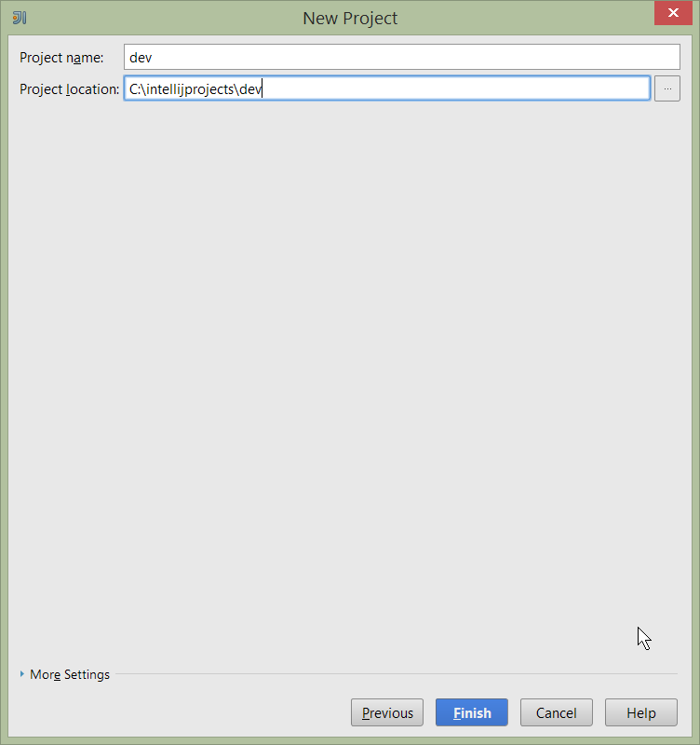Open Help for the project wizard
This screenshot has height=745, width=700.
tap(640, 712)
